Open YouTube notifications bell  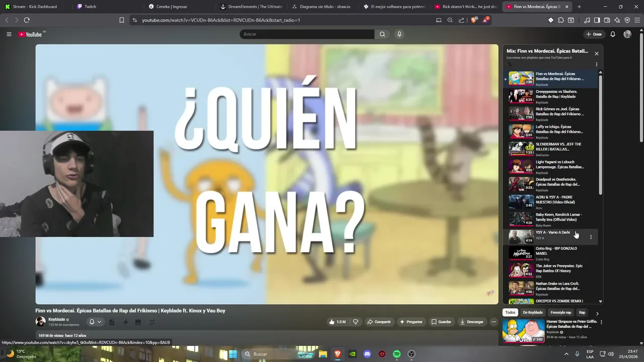click(x=613, y=34)
